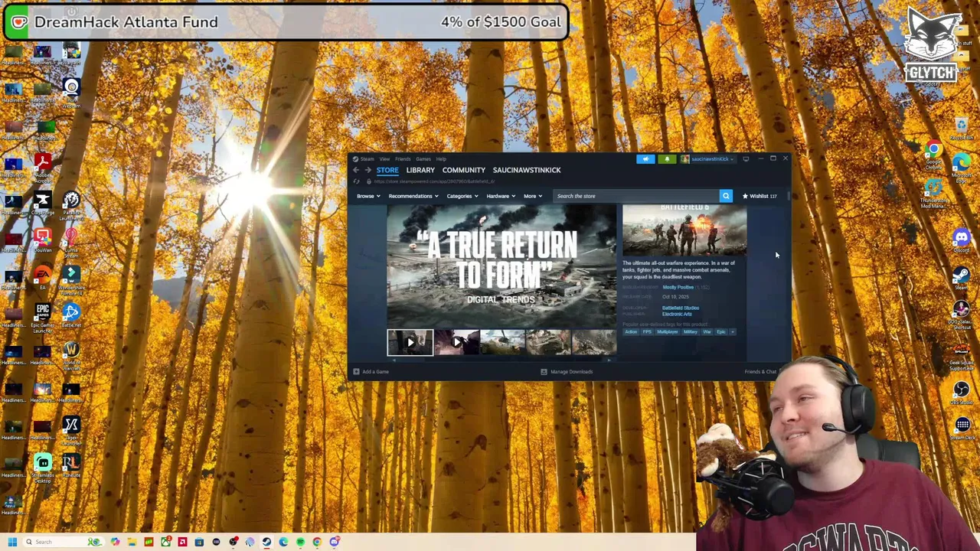
Task: Open Epic Games Launcher desktop icon
Action: pos(42,312)
